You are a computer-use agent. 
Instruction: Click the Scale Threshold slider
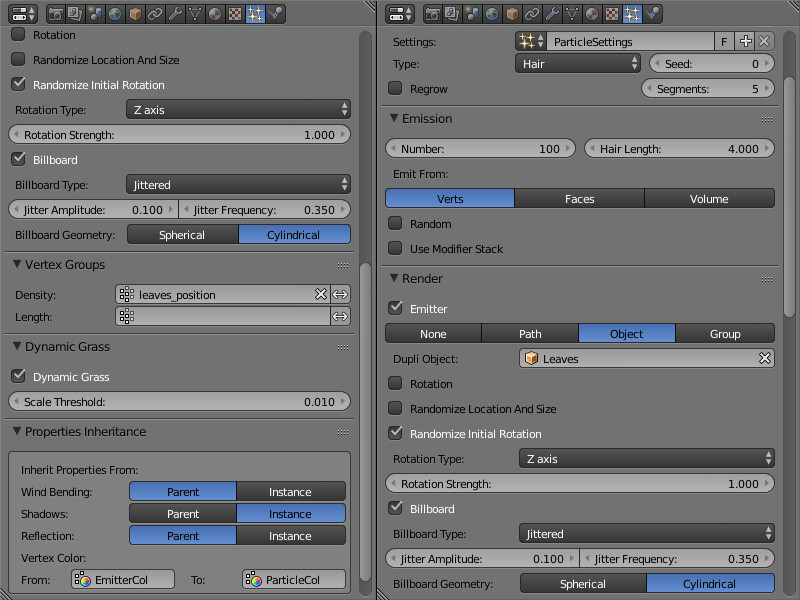pos(180,402)
